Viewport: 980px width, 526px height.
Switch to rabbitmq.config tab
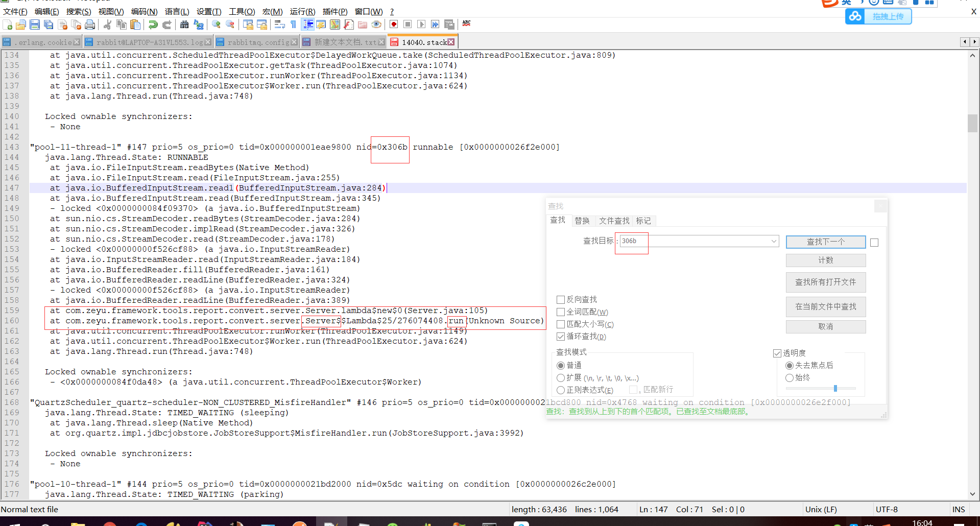pyautogui.click(x=257, y=42)
